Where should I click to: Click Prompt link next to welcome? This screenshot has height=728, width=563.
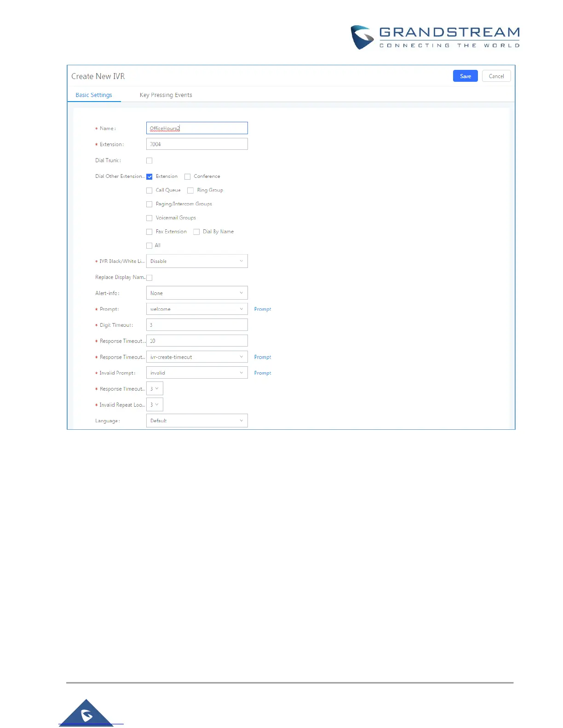(263, 309)
